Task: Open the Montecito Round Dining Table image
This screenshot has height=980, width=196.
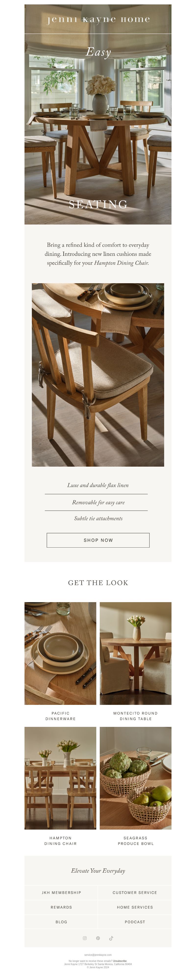Action: (135, 653)
